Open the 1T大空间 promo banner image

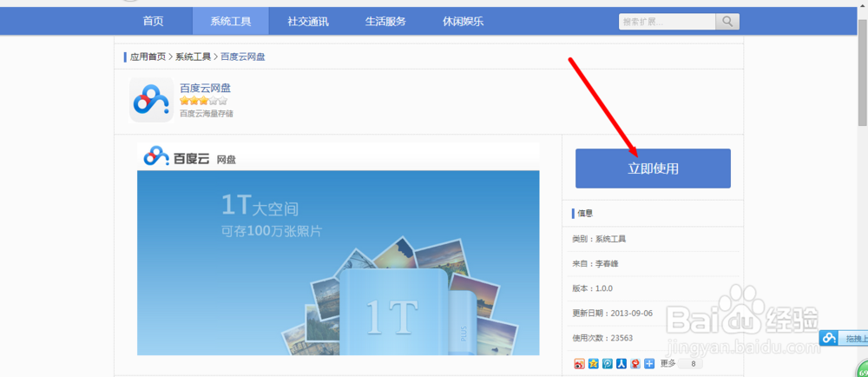(x=339, y=262)
